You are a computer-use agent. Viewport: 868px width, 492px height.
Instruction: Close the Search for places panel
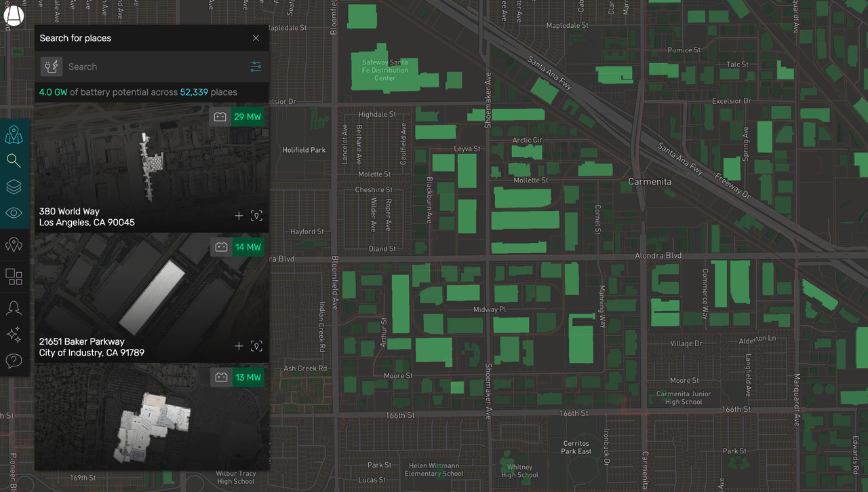(x=256, y=38)
